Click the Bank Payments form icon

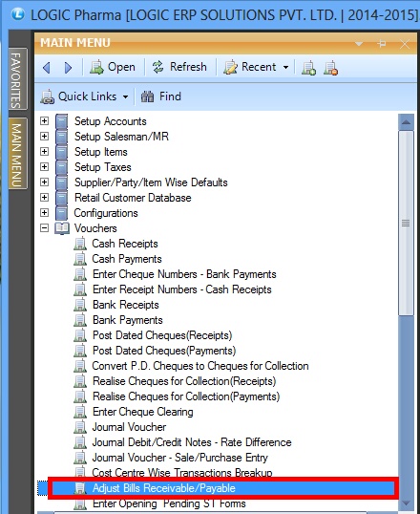point(80,320)
